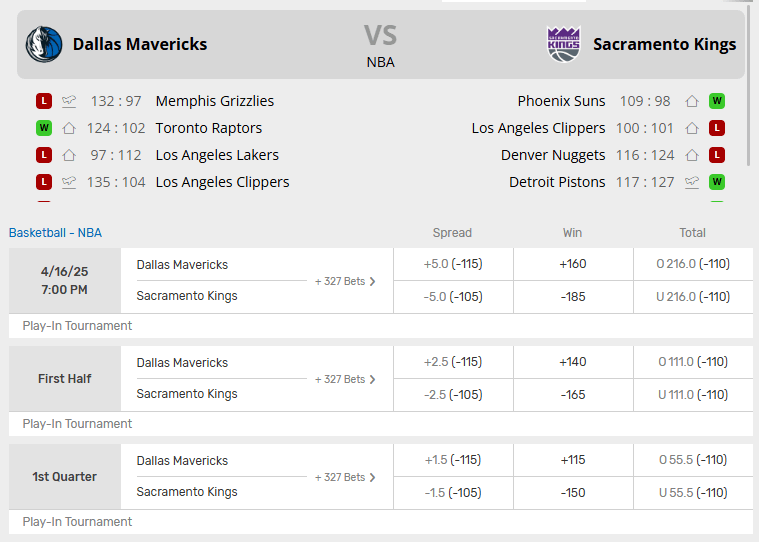
Task: Click the green W badge beside Phoenix Suns
Action: 717,101
